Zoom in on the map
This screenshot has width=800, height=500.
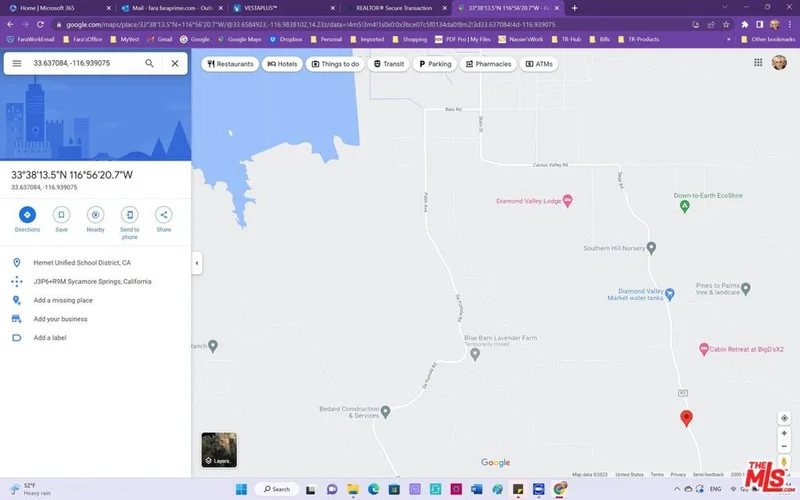coord(785,434)
